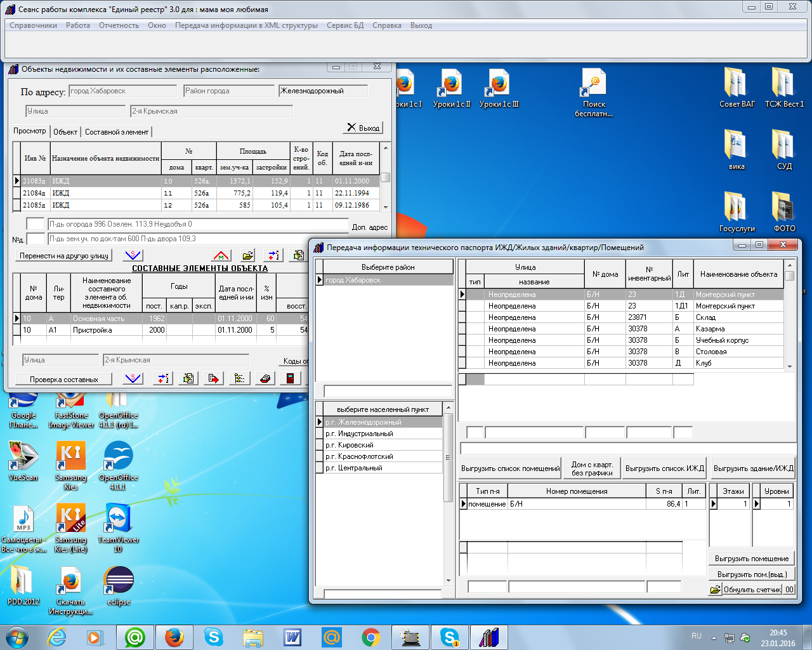Viewport: 812px width, 650px height.
Task: Click the yellow tree structure icon
Action: tap(239, 379)
